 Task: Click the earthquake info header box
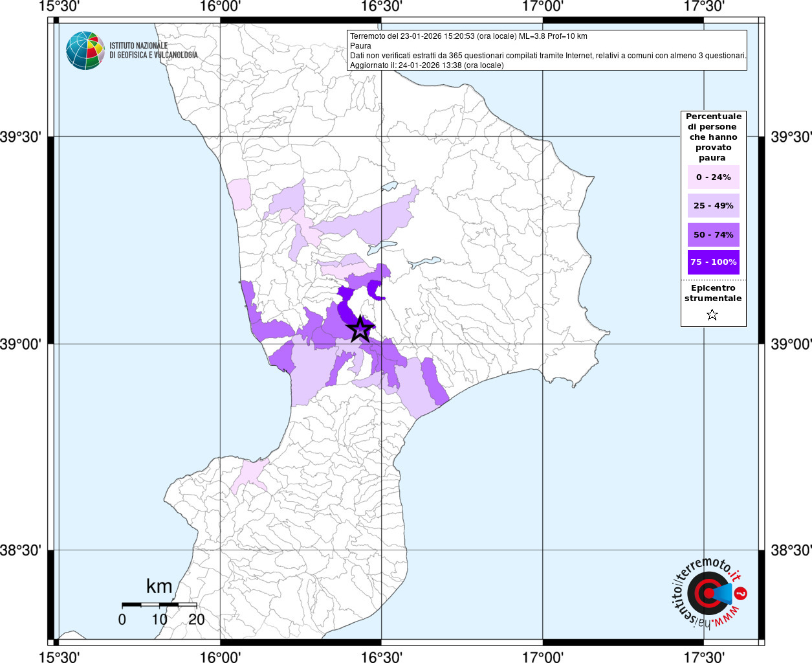coord(547,51)
